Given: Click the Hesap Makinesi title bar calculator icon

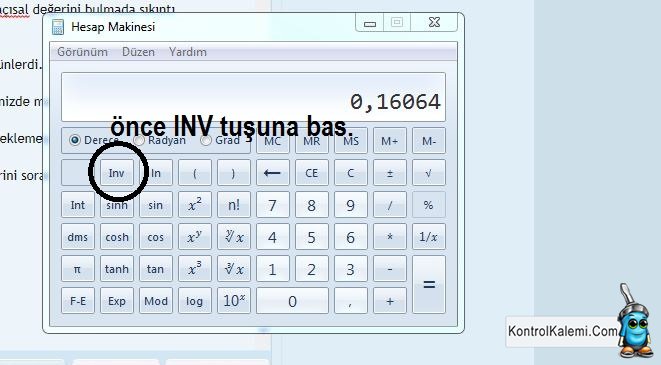Looking at the screenshot, I should point(58,27).
